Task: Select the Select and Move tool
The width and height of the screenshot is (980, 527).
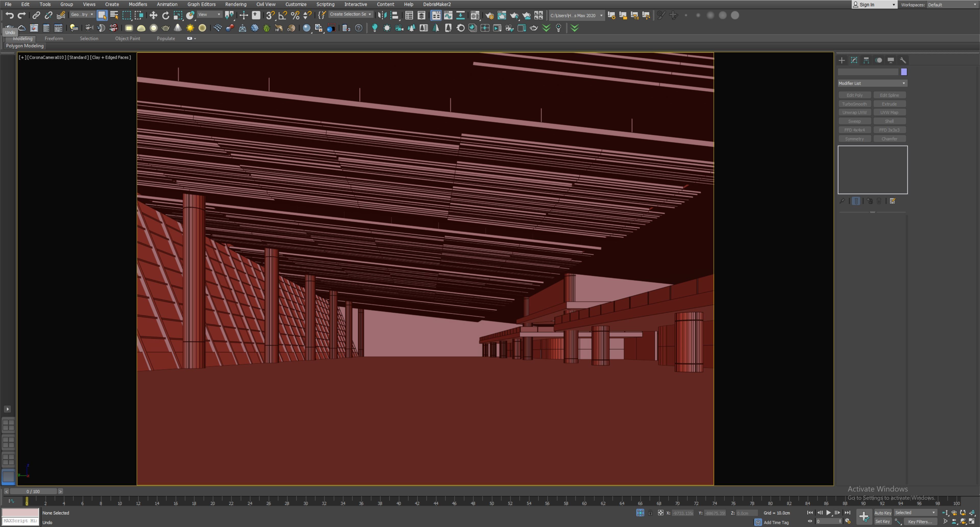Action: coord(153,16)
